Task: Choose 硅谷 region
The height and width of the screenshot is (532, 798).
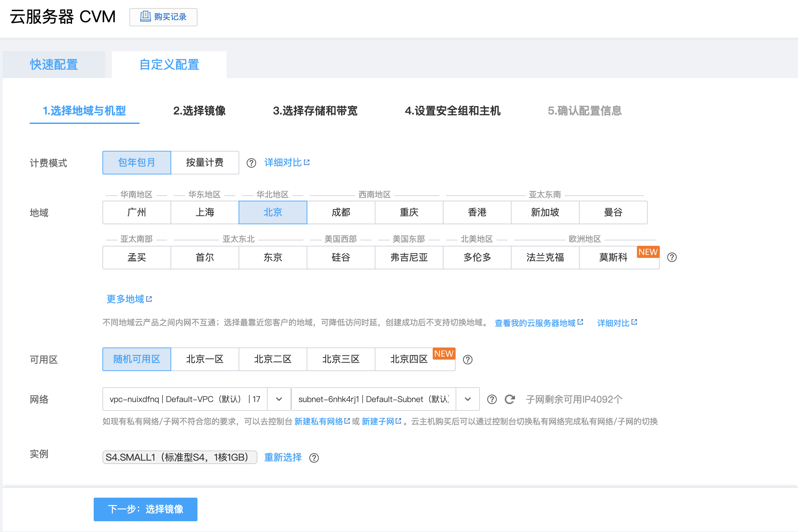Action: pos(341,258)
